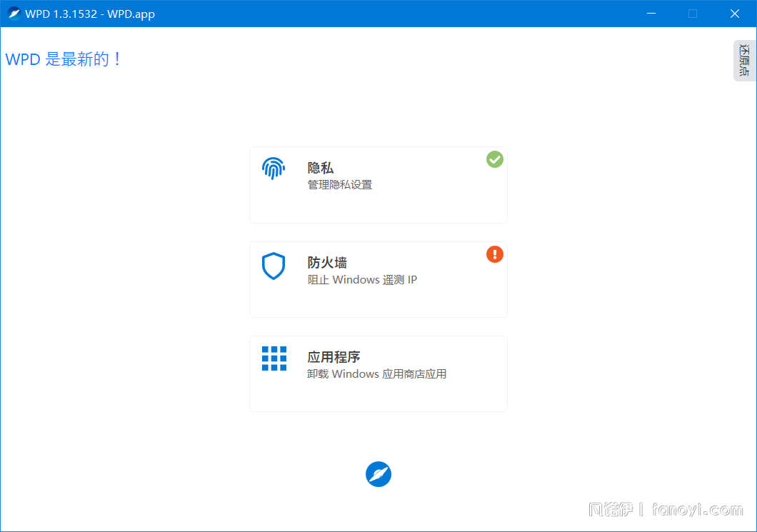Minimize the WPD window
Image resolution: width=757 pixels, height=532 pixels.
651,14
